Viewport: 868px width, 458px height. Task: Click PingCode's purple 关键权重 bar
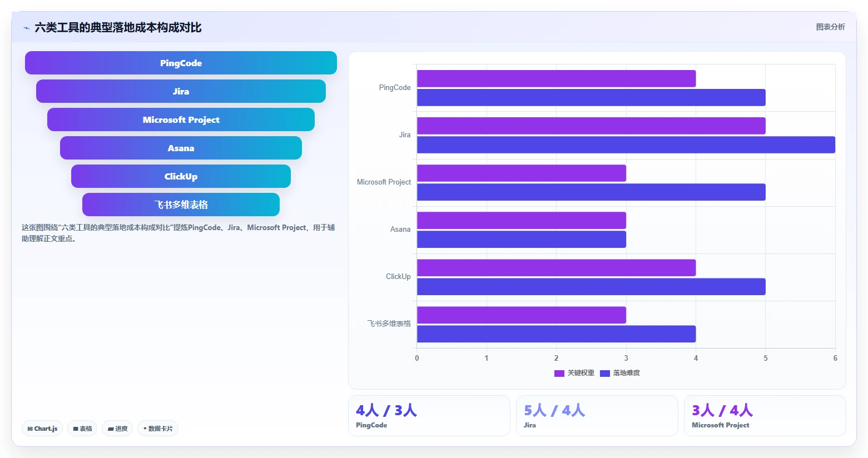(556, 78)
